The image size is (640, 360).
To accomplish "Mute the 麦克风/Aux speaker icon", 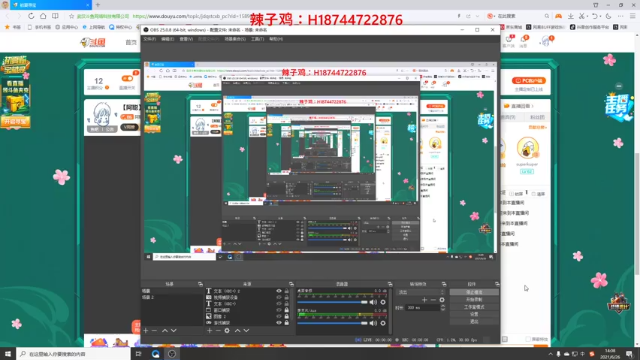I will click(x=373, y=323).
